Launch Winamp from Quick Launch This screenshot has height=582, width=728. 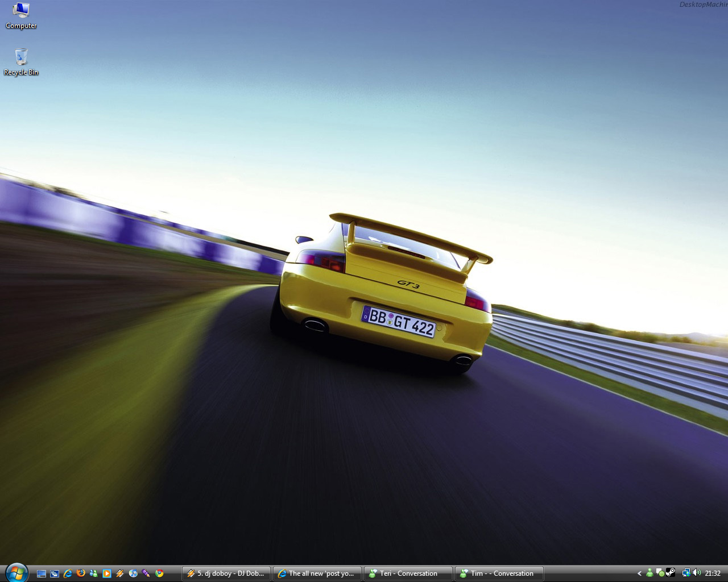[x=120, y=573]
